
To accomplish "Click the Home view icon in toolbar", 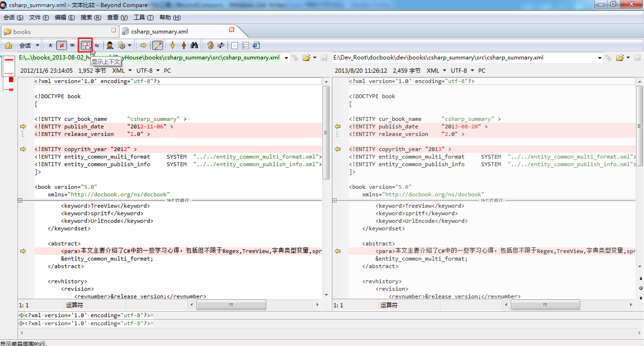I will (x=8, y=46).
